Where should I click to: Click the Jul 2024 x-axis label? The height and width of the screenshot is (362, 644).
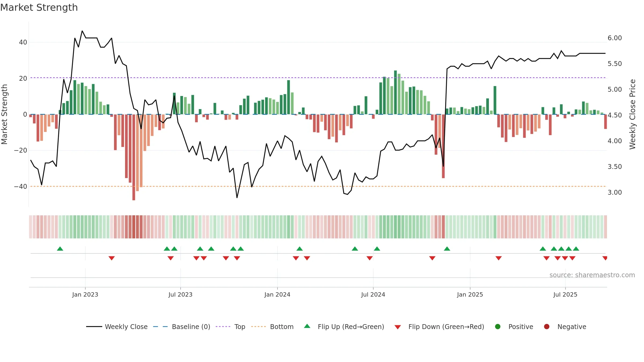tap(373, 294)
